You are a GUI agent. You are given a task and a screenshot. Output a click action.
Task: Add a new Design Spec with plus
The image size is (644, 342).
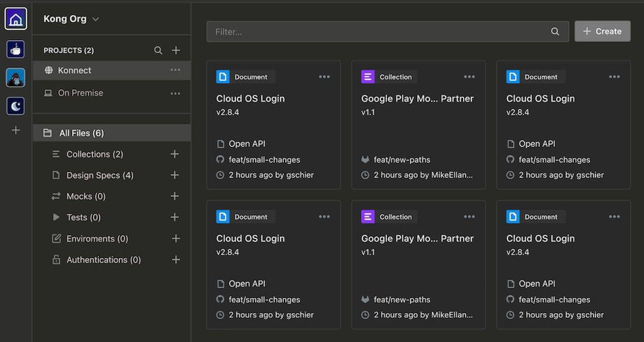[x=174, y=175]
